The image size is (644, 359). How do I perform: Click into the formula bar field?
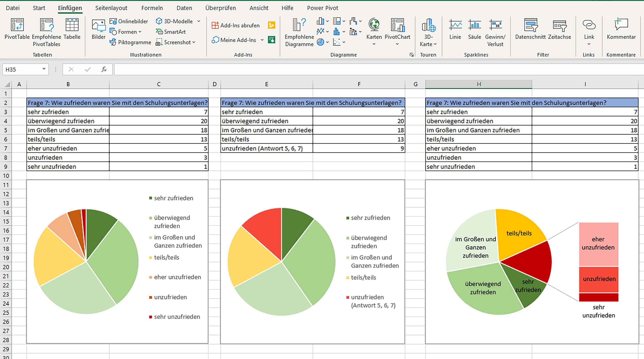pos(350,69)
